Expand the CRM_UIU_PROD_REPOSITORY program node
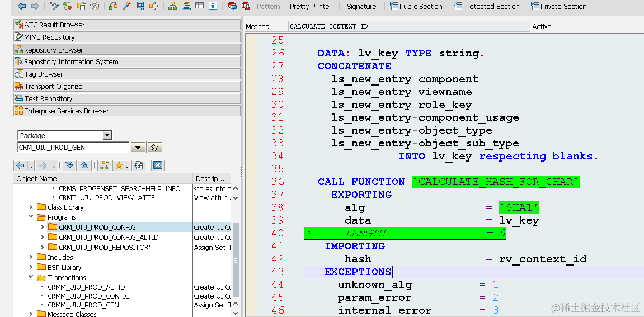644x317 pixels. (x=42, y=247)
